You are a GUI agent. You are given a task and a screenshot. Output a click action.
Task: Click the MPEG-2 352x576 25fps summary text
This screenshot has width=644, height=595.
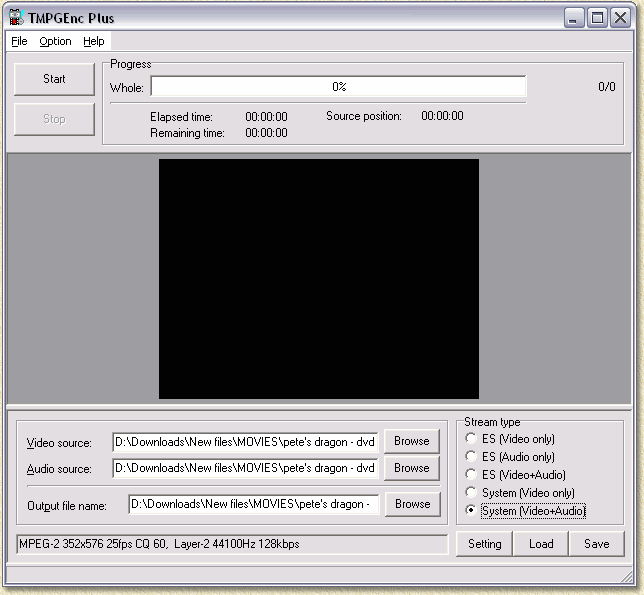tap(159, 544)
